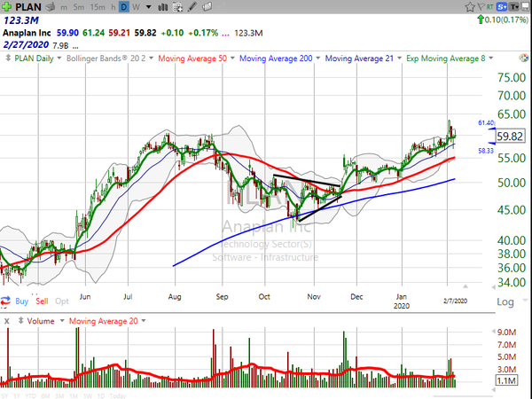Image resolution: width=532 pixels, height=399 pixels.
Task: Expand the Exp Moving Average 8 dropdown
Action: 490,58
